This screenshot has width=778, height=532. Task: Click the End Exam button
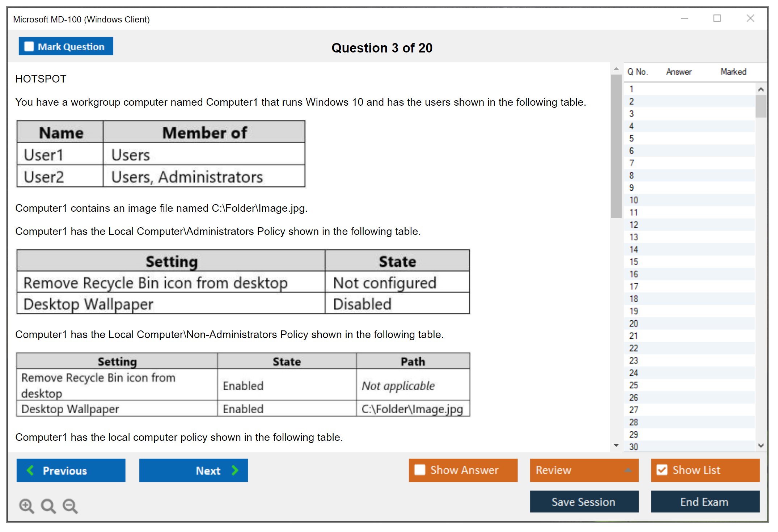pyautogui.click(x=705, y=502)
